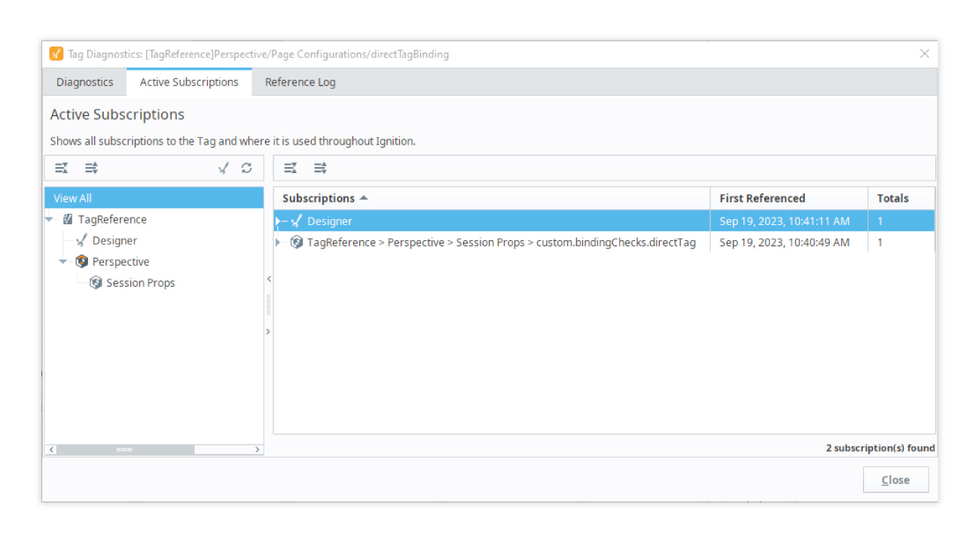Click the left panel horizontal scrollbar thumb

tap(125, 449)
